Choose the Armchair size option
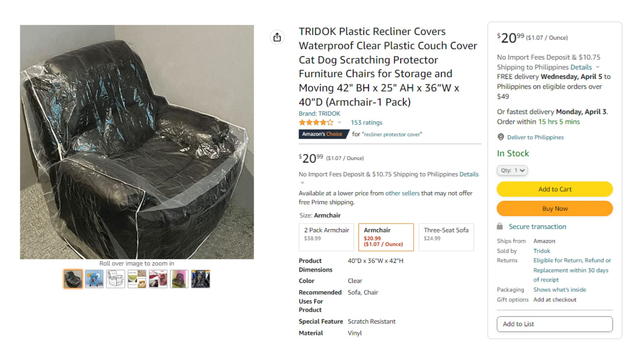The image size is (644, 362). (386, 237)
